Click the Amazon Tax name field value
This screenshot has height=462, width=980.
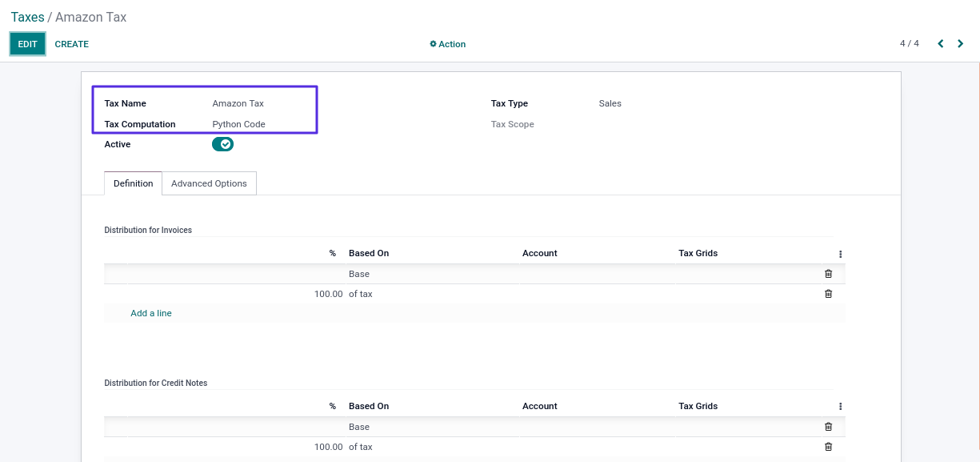238,103
